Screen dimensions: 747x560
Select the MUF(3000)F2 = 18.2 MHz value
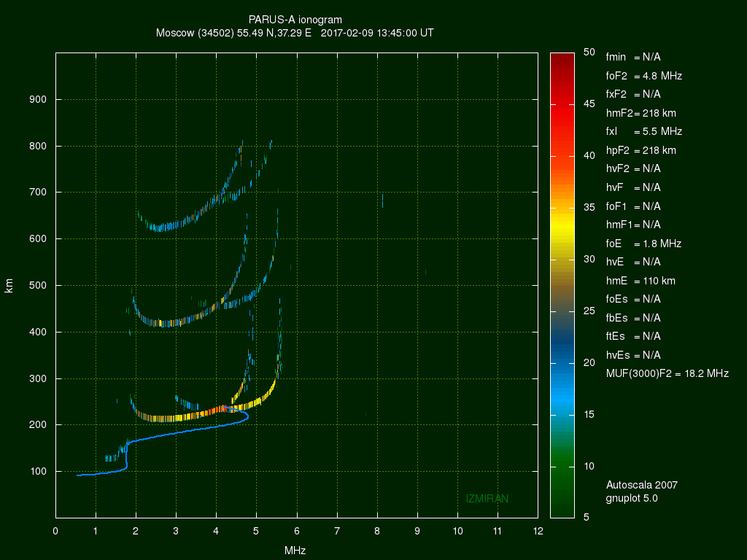[x=667, y=373]
